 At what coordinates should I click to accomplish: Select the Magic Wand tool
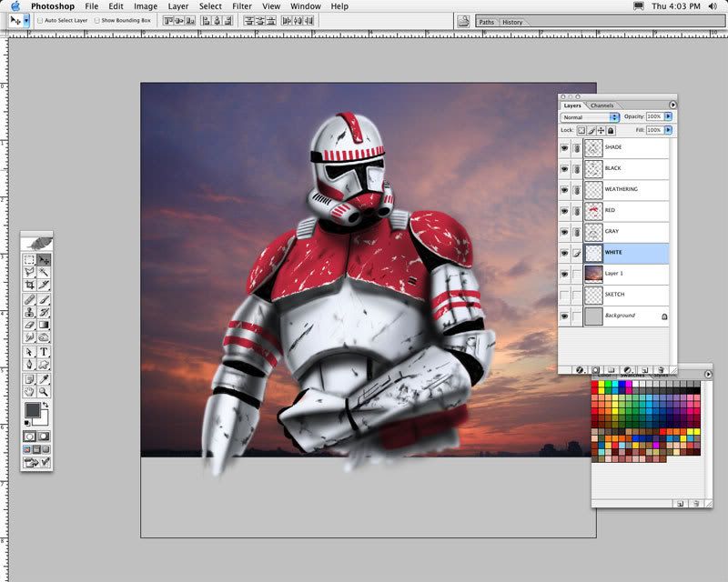pyautogui.click(x=44, y=272)
